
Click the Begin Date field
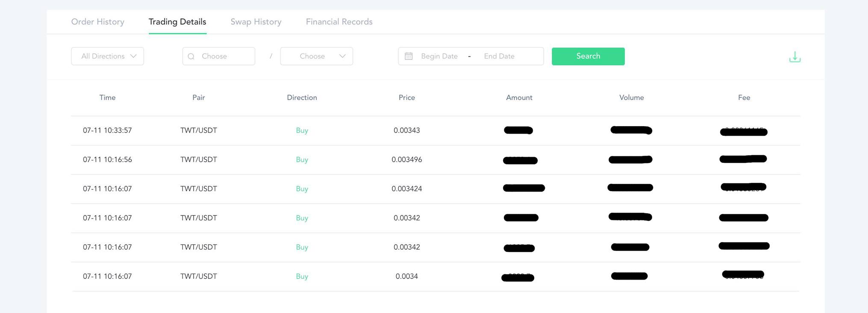coord(439,56)
